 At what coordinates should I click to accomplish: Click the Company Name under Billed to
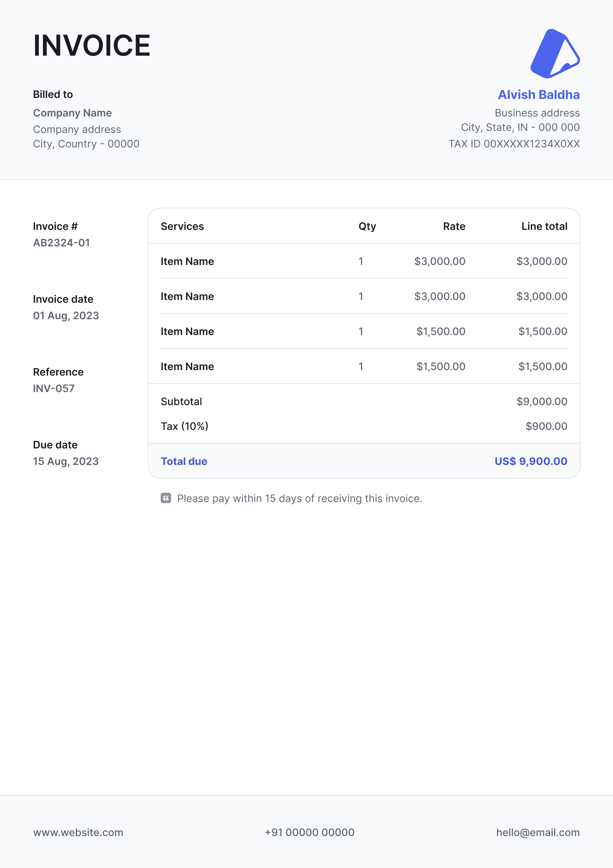(x=73, y=113)
